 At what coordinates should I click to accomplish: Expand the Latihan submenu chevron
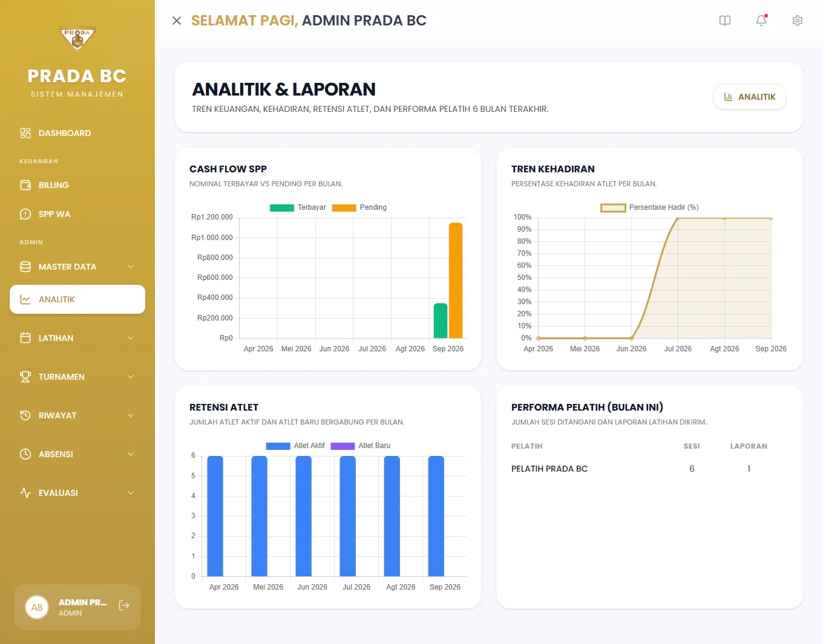pos(131,338)
